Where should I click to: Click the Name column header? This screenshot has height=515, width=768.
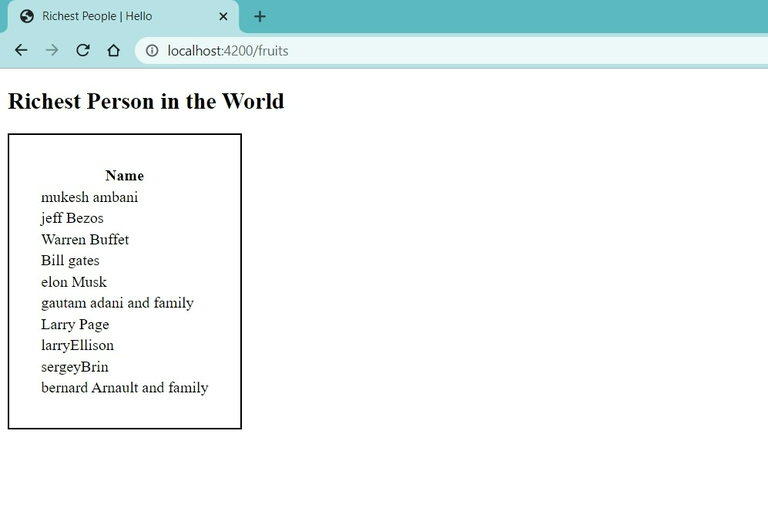coord(124,175)
